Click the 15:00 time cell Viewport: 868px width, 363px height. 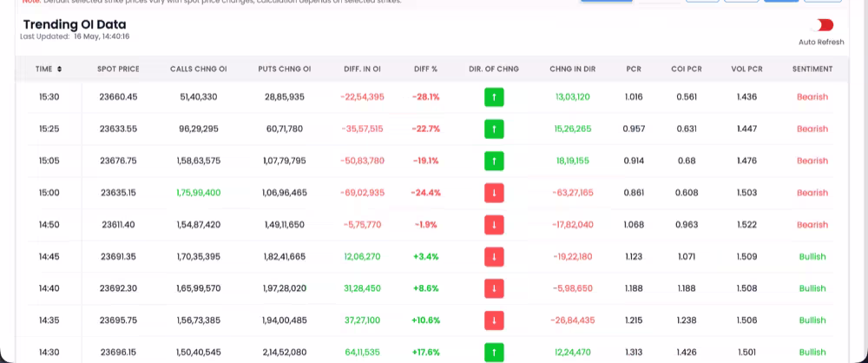pos(49,193)
